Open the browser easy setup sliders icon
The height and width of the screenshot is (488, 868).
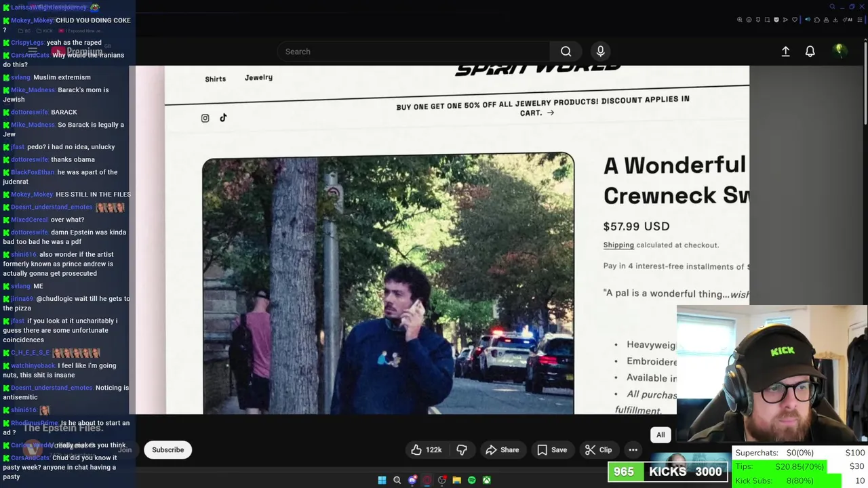[x=860, y=20]
